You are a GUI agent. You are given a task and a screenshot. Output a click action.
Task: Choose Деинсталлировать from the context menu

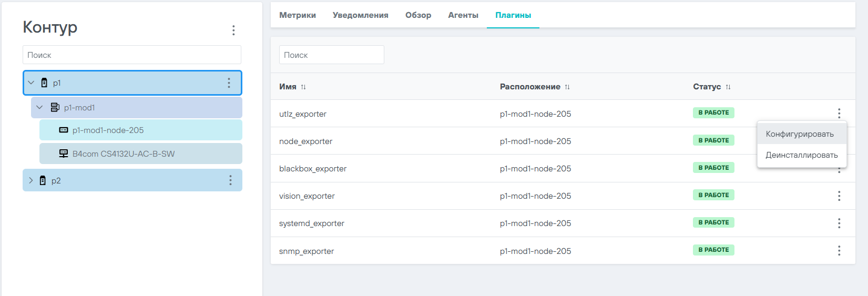pyautogui.click(x=802, y=155)
